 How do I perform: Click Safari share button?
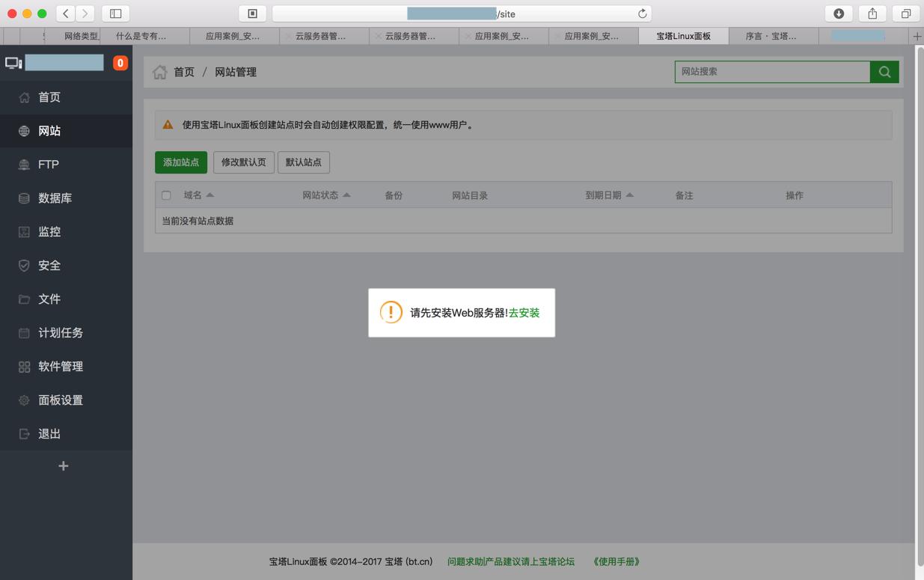tap(872, 13)
